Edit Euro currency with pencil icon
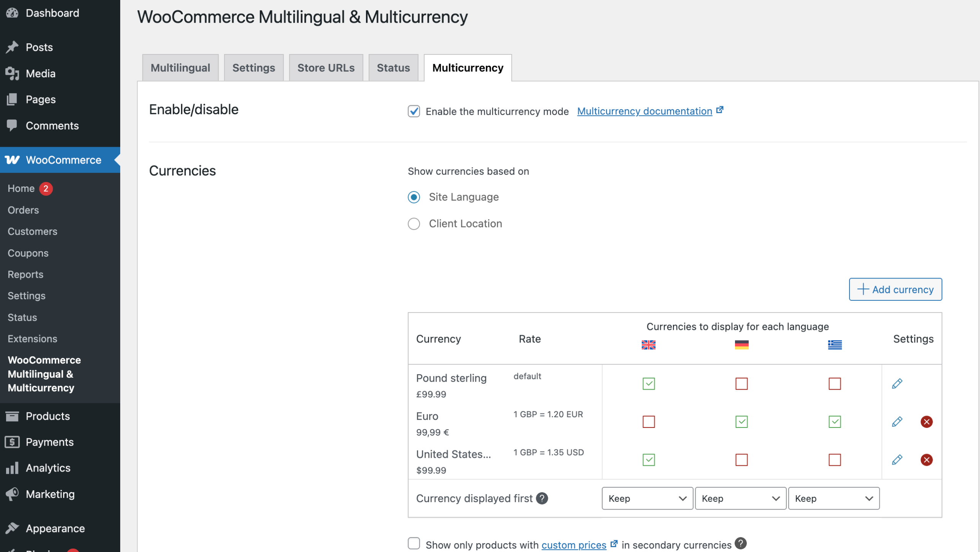Image resolution: width=980 pixels, height=552 pixels. (897, 421)
